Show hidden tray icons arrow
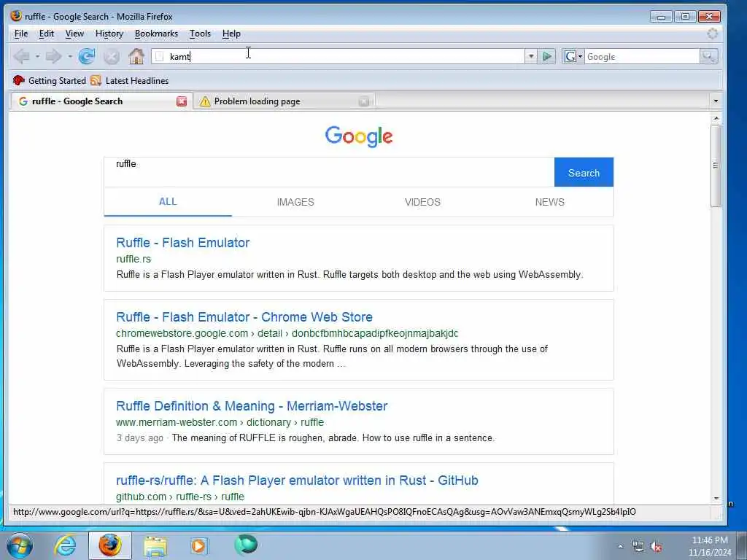 pos(620,547)
